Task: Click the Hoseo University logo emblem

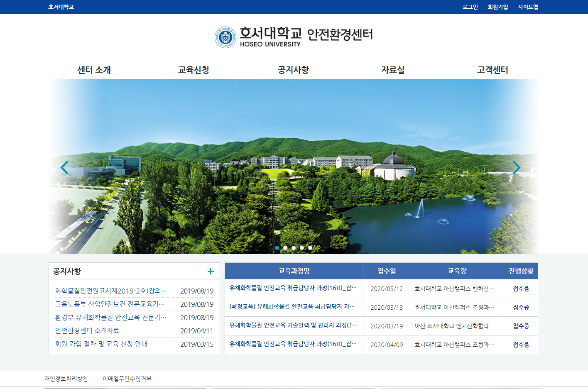Action: [225, 37]
